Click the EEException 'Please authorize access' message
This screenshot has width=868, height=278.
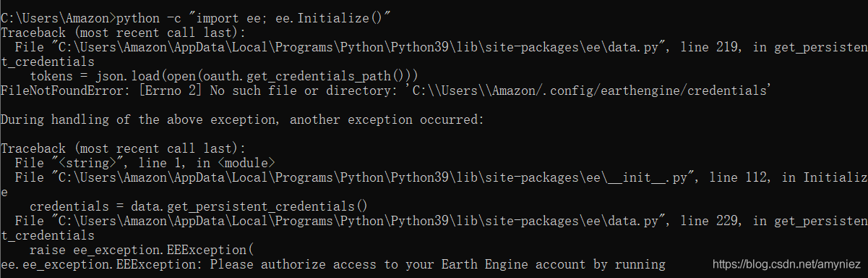437,264
